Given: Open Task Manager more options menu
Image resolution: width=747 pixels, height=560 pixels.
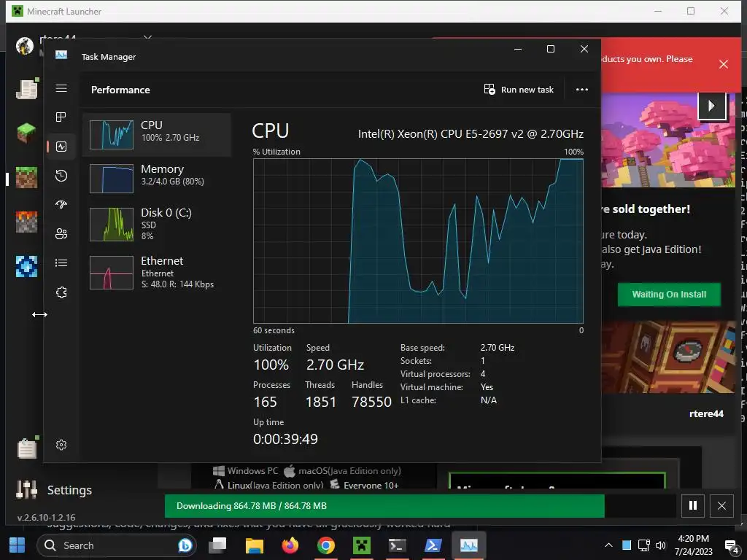Looking at the screenshot, I should coord(581,90).
